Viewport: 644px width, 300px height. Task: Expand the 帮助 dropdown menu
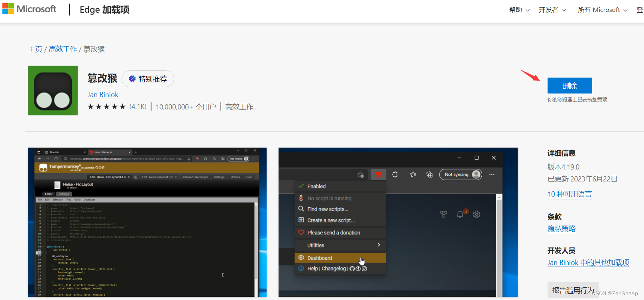[x=519, y=10]
